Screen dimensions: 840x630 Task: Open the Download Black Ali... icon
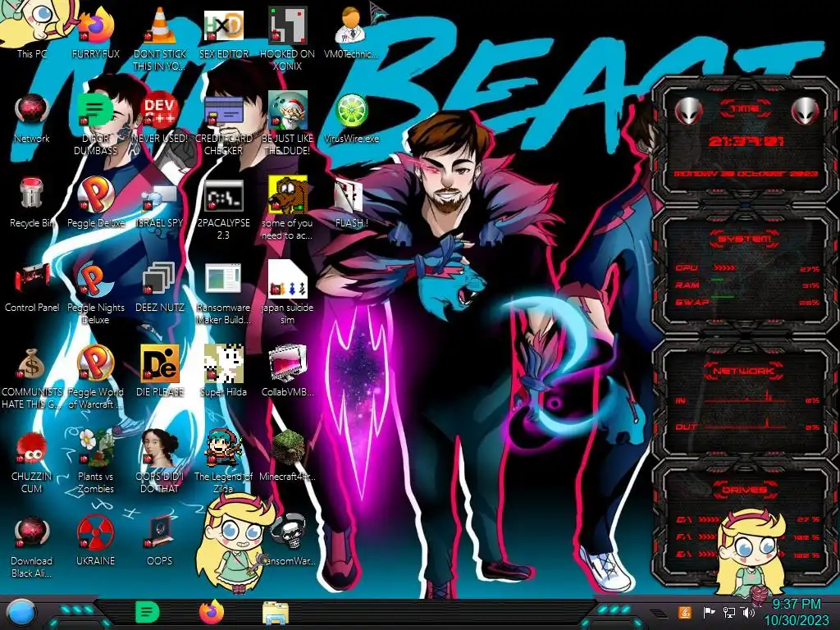tap(32, 533)
